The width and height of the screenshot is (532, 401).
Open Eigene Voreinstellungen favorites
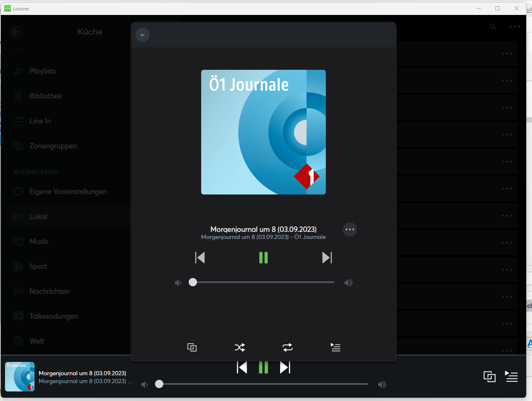click(70, 192)
